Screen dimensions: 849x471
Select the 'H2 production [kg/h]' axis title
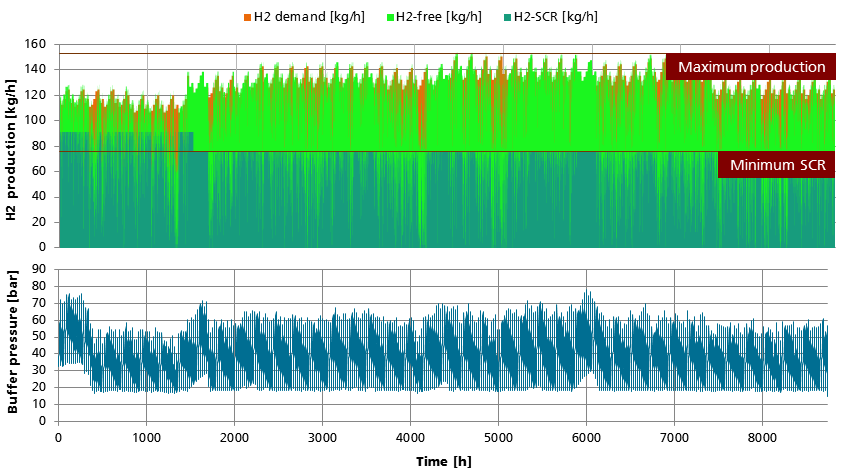(11, 150)
